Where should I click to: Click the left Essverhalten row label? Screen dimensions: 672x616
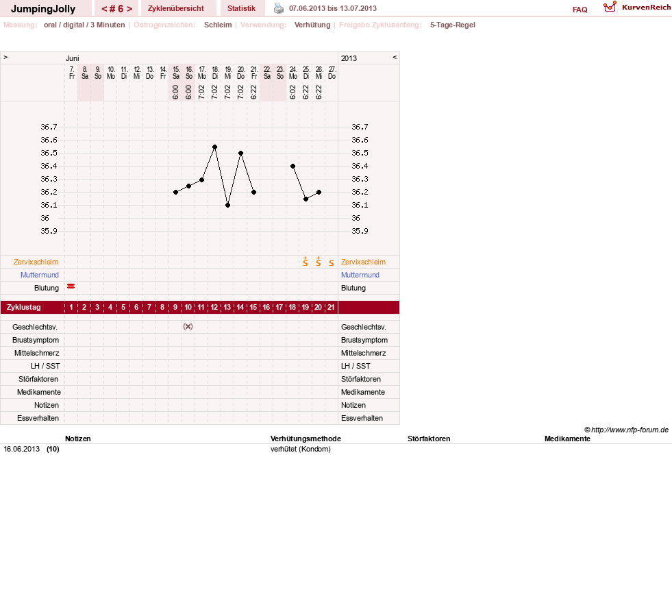[38, 418]
